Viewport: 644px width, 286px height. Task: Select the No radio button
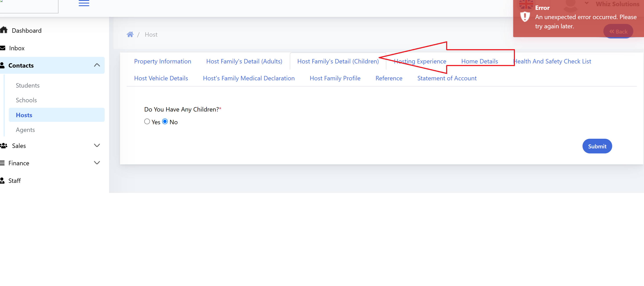(x=165, y=122)
